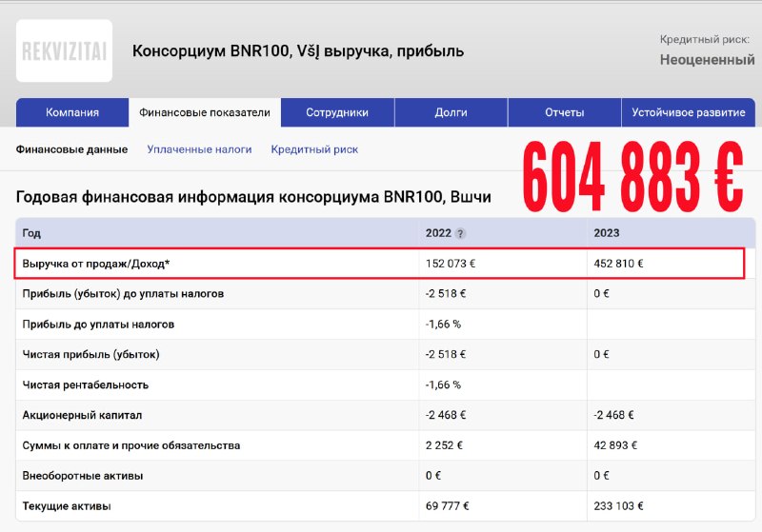Click the Неоцененный credit risk value
Screen dimensions: 762x532
(707, 60)
